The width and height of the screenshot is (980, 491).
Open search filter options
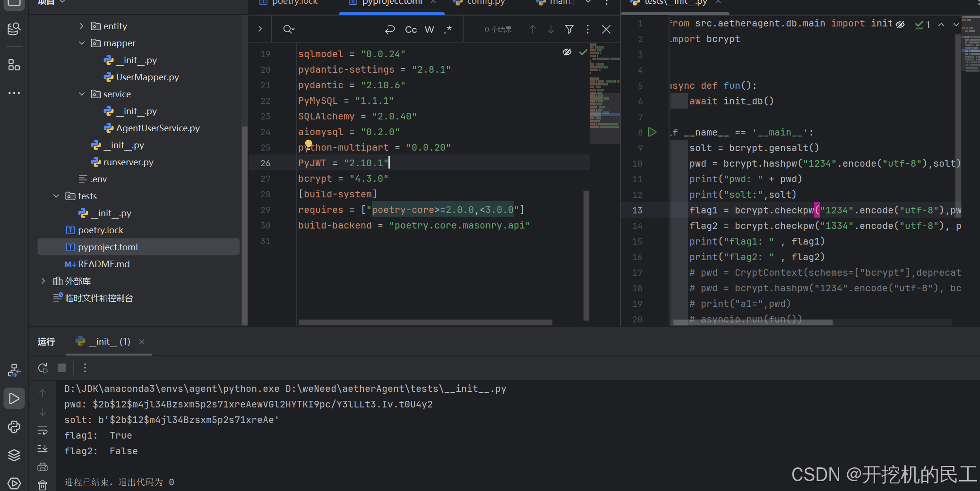tap(569, 29)
